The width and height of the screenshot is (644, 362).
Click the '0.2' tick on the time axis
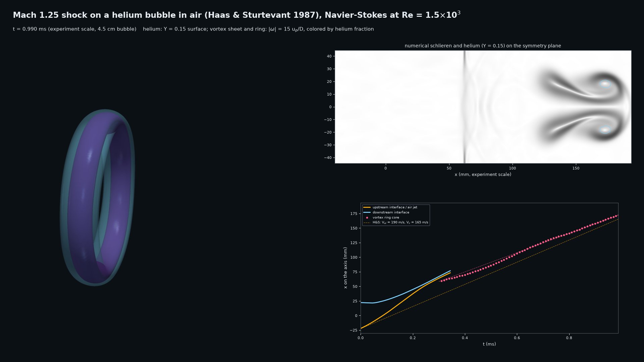click(413, 338)
